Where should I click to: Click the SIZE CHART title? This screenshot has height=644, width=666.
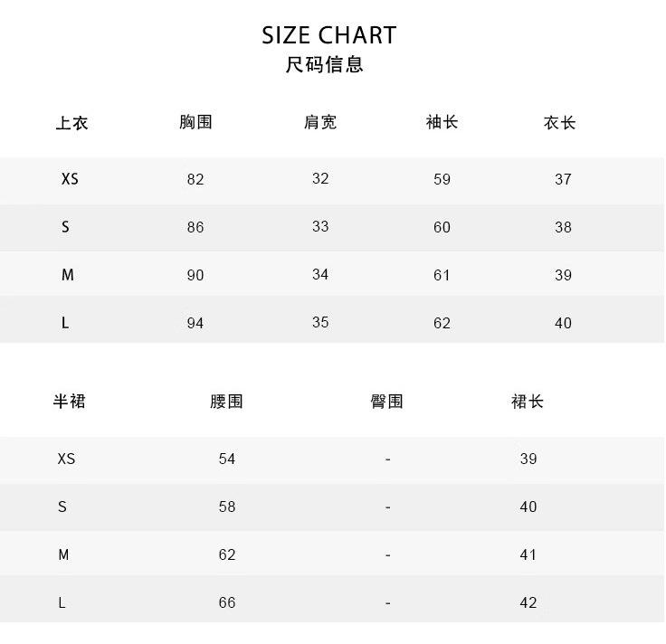pos(329,35)
